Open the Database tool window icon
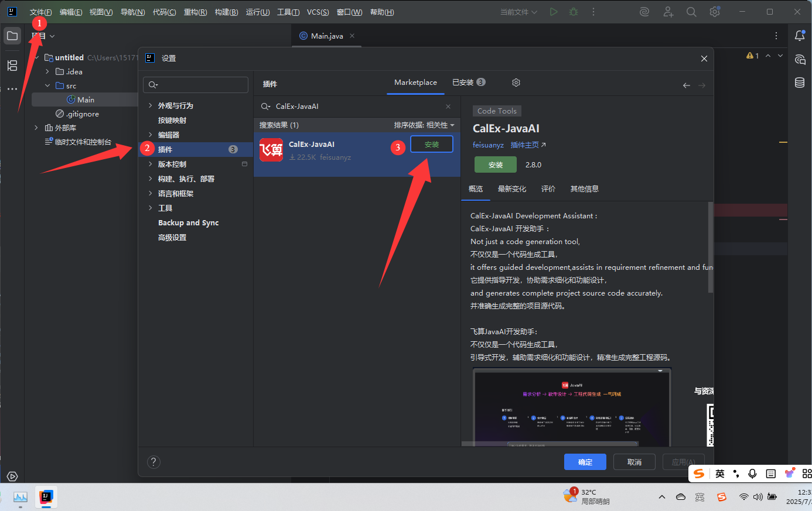 pyautogui.click(x=800, y=83)
